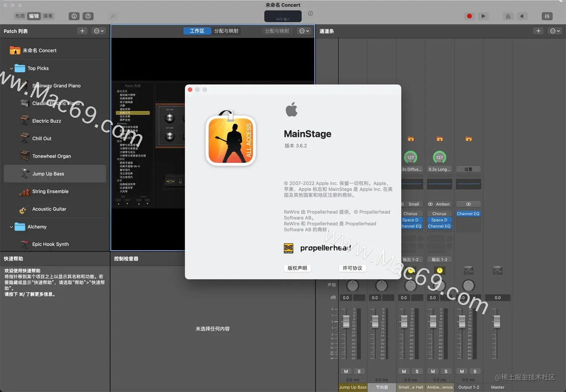Viewport: 566px width, 392px height.
Task: Click the automation icon on Output 1-2 strip
Action: tap(469, 270)
